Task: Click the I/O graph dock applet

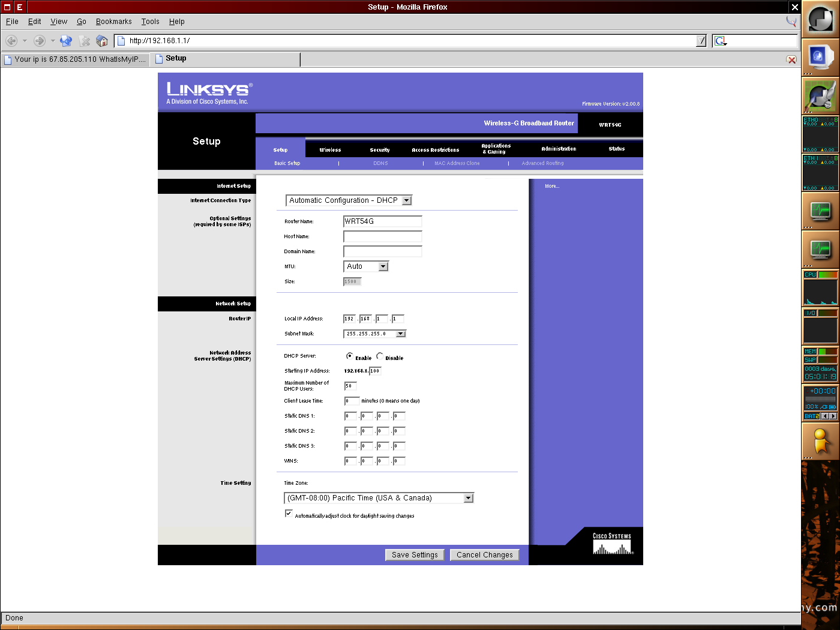Action: pos(820,326)
